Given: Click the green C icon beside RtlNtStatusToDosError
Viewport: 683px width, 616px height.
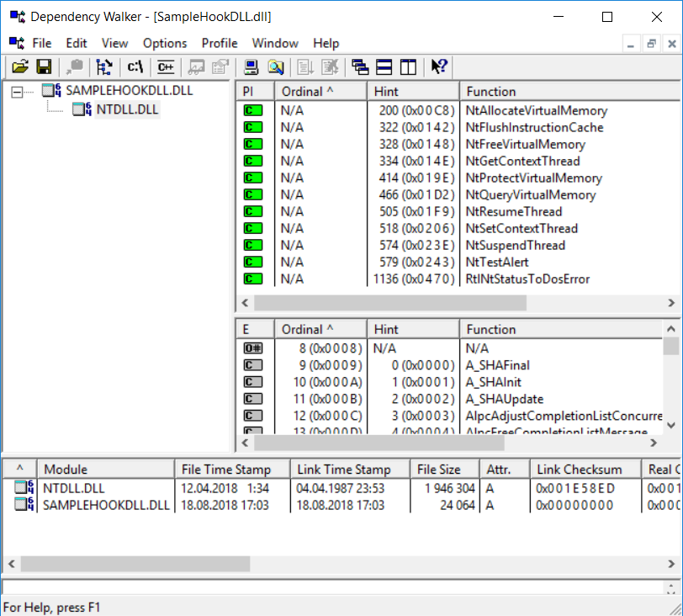Looking at the screenshot, I should coord(253,279).
